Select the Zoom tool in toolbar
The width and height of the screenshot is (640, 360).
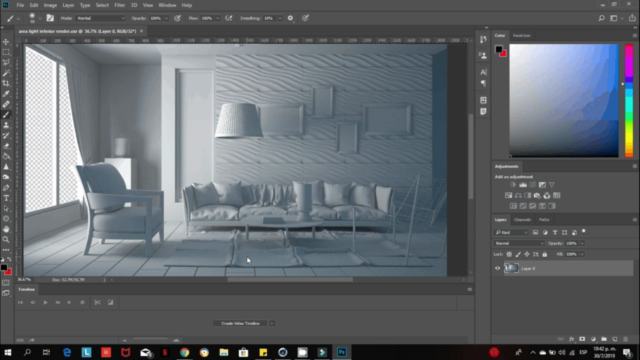6,240
